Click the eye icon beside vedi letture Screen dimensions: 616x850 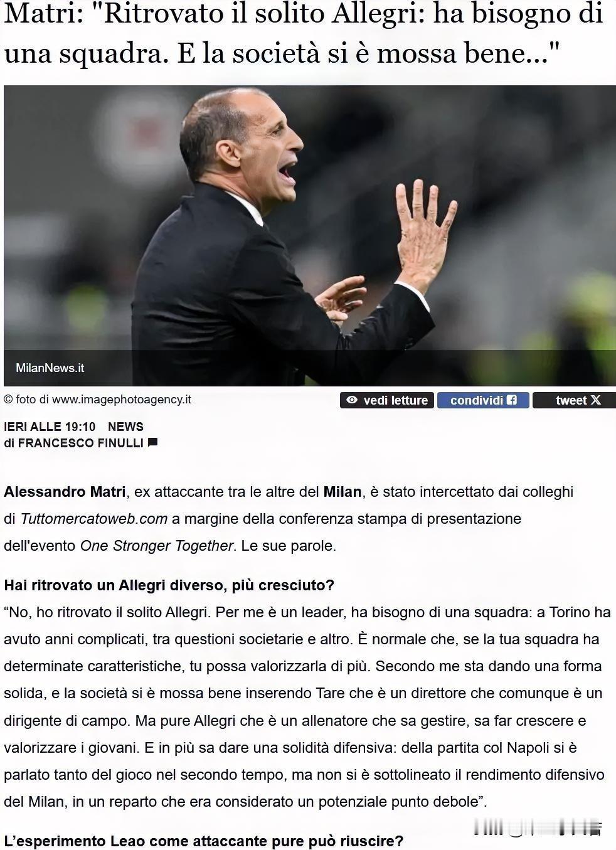[352, 400]
